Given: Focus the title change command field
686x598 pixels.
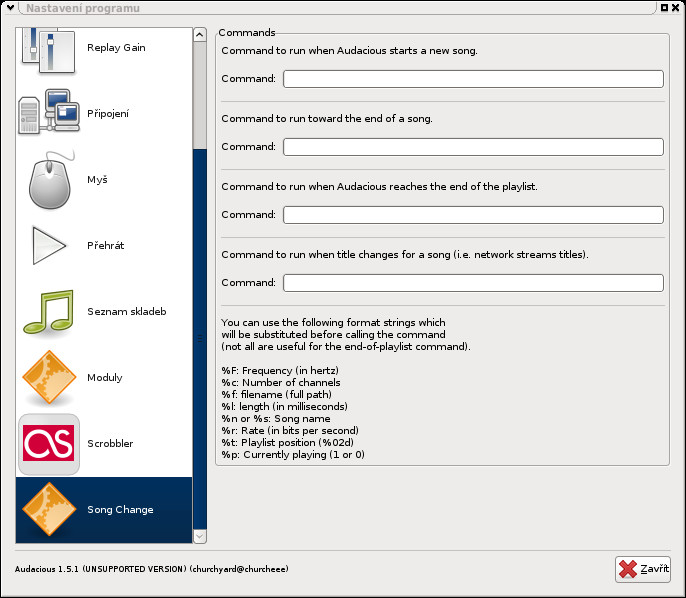Looking at the screenshot, I should [x=473, y=283].
